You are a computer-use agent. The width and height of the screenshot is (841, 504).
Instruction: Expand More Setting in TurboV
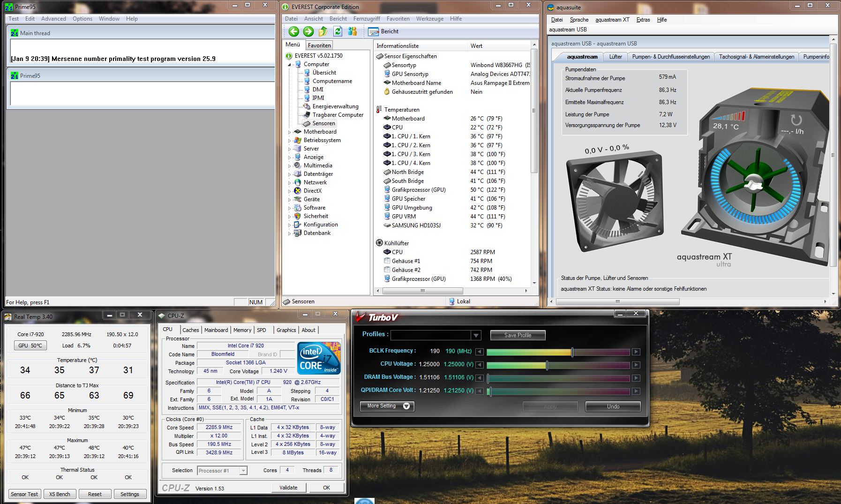pyautogui.click(x=387, y=406)
